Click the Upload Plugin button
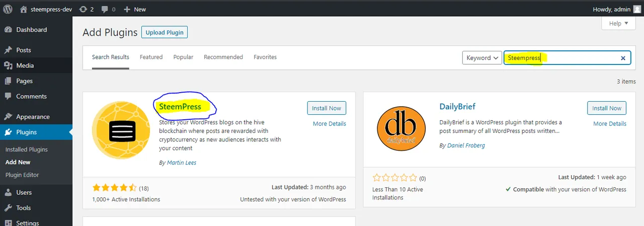This screenshot has height=226, width=644. click(x=165, y=32)
